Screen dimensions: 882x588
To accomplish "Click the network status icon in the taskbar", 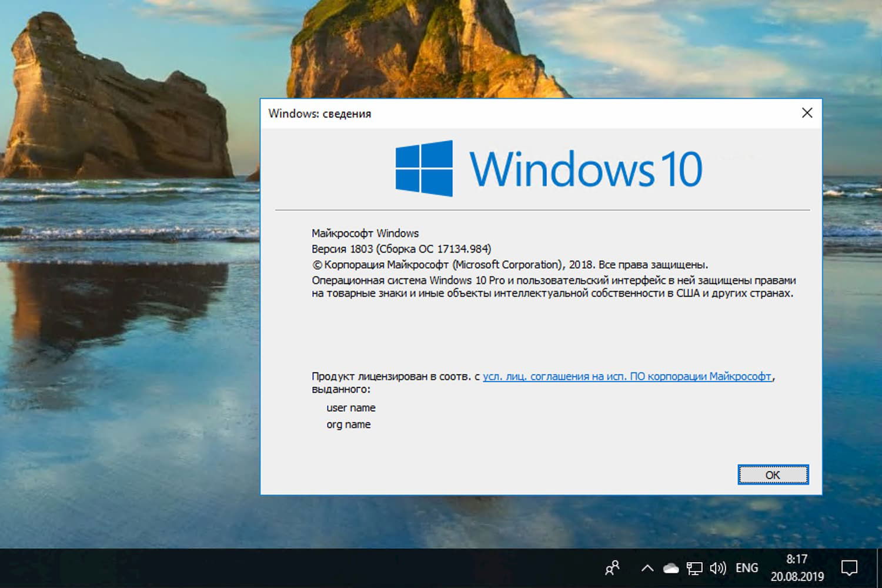I will (695, 568).
